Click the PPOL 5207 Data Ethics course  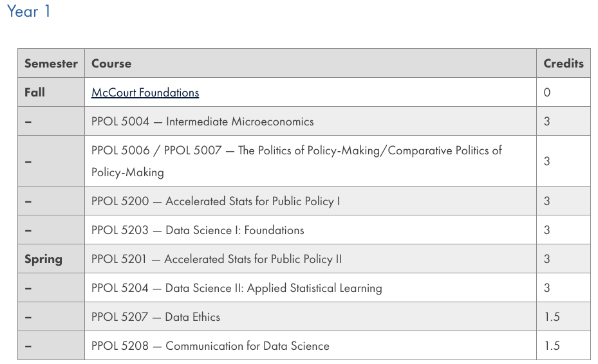(x=156, y=317)
